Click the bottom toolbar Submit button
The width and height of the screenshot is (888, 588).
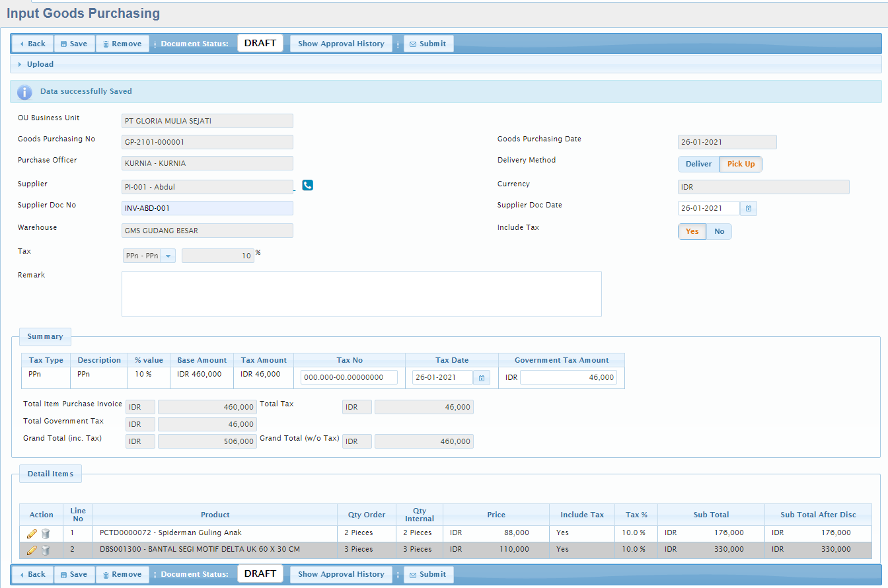pos(428,574)
